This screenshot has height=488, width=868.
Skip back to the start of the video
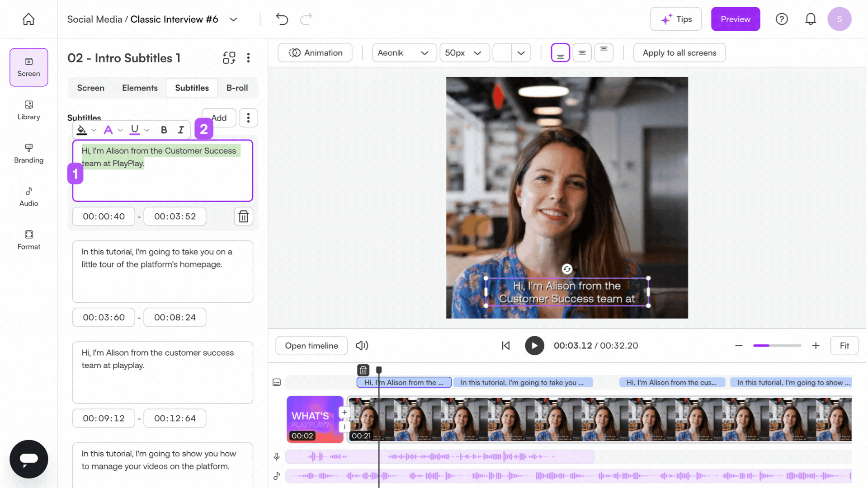click(506, 346)
